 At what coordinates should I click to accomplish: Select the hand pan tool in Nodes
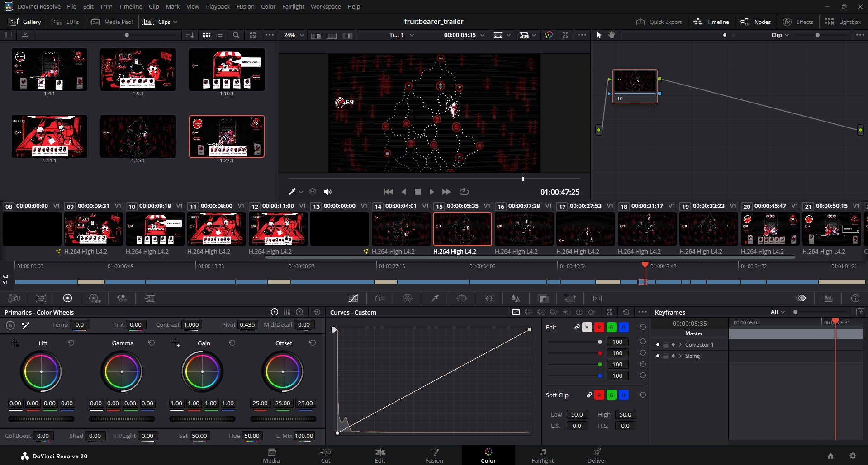pos(612,35)
